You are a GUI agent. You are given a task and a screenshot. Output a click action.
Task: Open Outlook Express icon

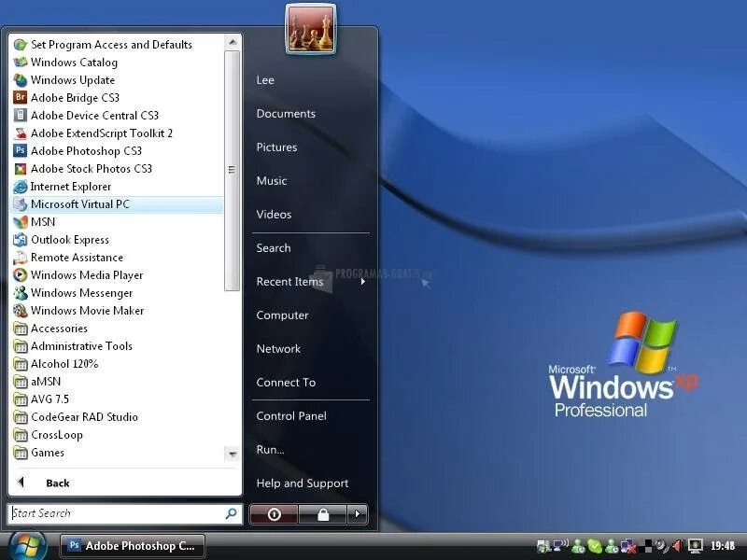[x=20, y=240]
